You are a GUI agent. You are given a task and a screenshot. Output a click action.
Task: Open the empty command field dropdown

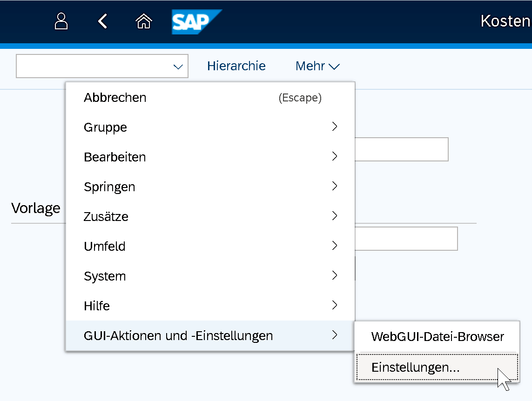pos(178,67)
